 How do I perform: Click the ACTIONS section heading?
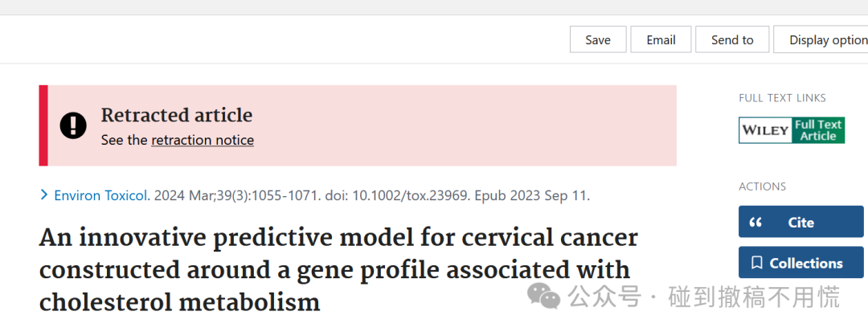coord(762,186)
